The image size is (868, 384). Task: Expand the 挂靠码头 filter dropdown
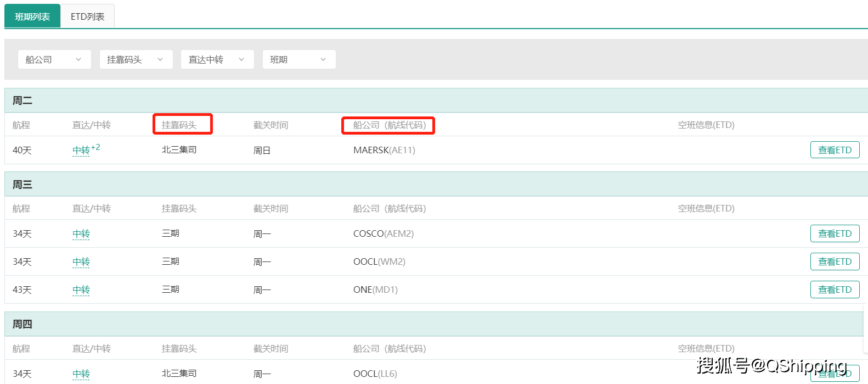136,59
